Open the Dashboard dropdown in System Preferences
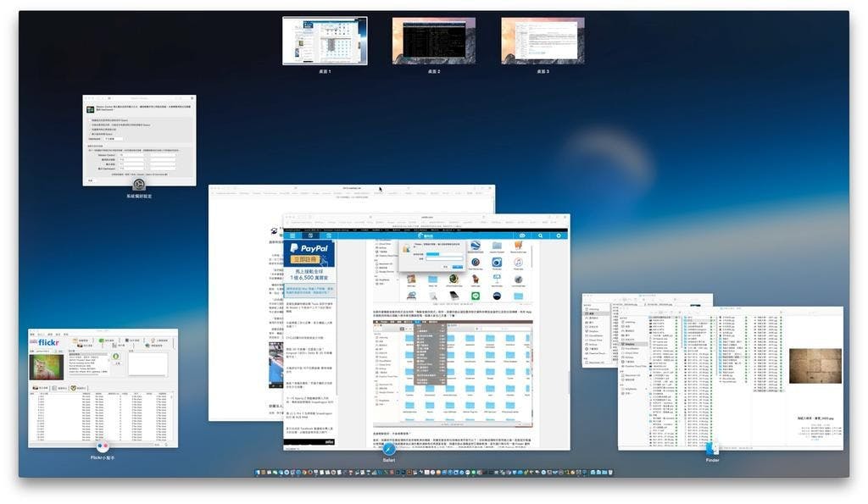This screenshot has height=504, width=868. click(114, 138)
